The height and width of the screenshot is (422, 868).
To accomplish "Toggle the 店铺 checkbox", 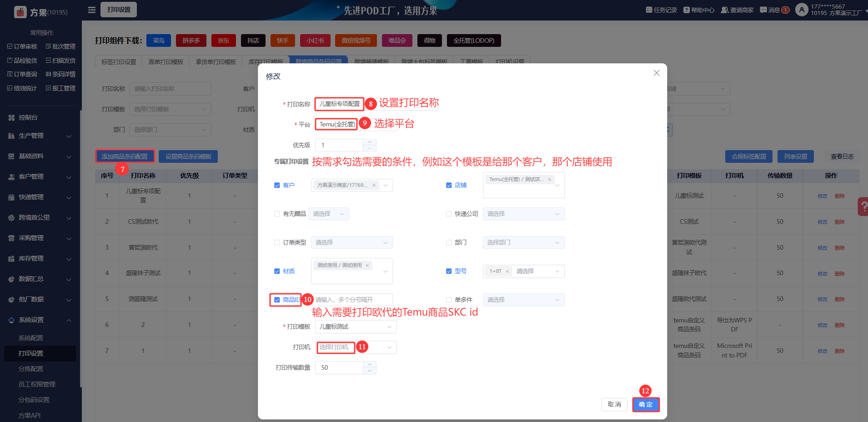I will pyautogui.click(x=449, y=185).
